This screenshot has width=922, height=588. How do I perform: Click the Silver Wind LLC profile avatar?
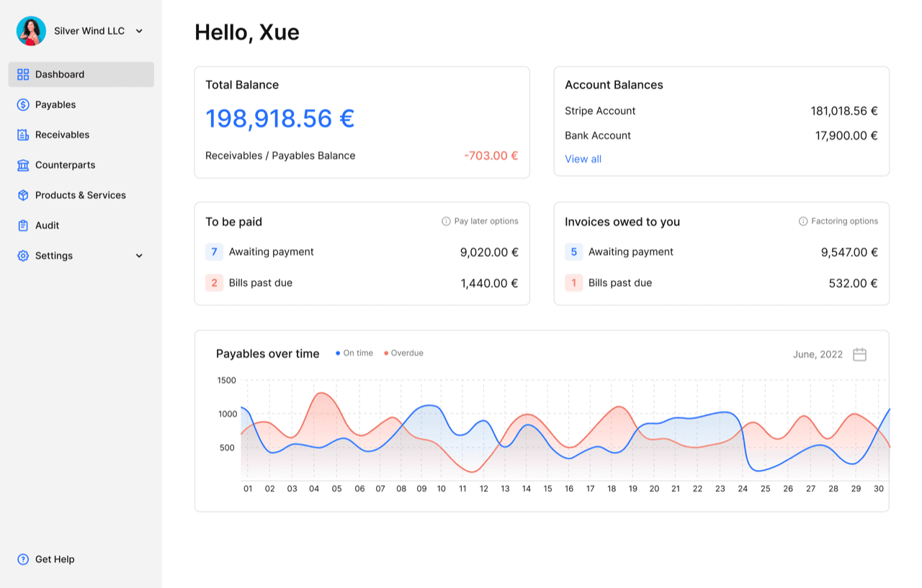tap(31, 31)
